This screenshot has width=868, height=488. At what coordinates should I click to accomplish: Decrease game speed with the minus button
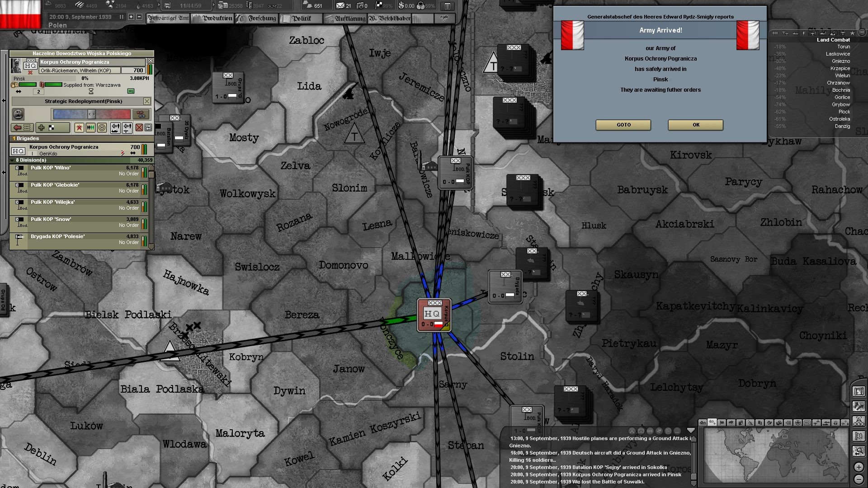tap(139, 17)
